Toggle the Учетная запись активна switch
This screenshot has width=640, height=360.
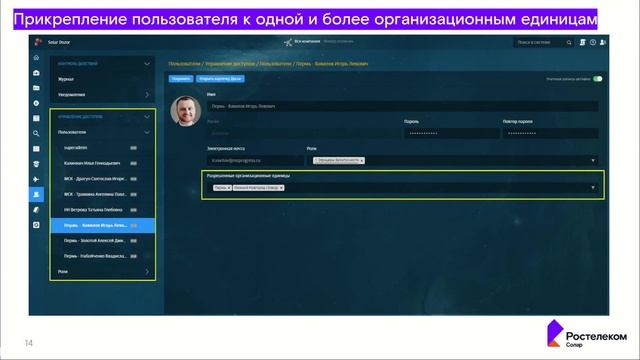(x=598, y=79)
